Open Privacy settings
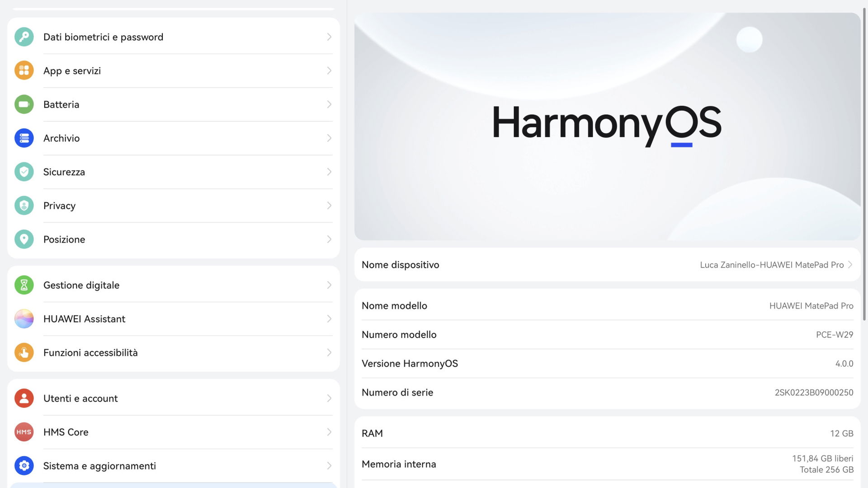This screenshot has height=488, width=868. (x=174, y=206)
